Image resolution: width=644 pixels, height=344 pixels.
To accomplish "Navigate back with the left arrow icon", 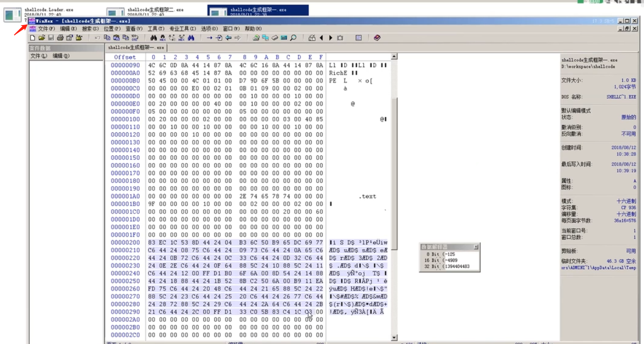I will coord(229,38).
